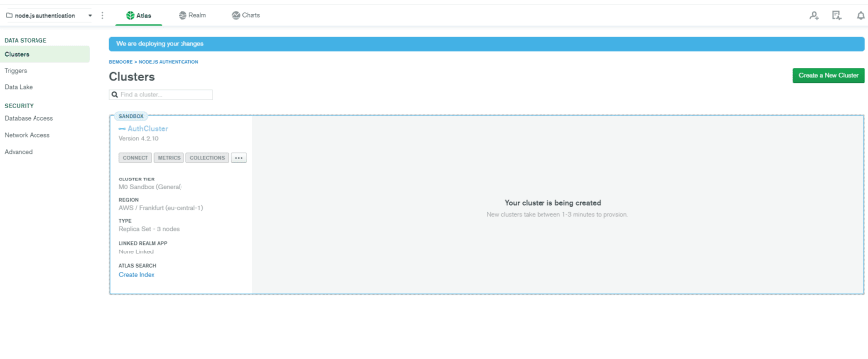
Task: Open the node.js authentication project dropdown
Action: coord(48,16)
